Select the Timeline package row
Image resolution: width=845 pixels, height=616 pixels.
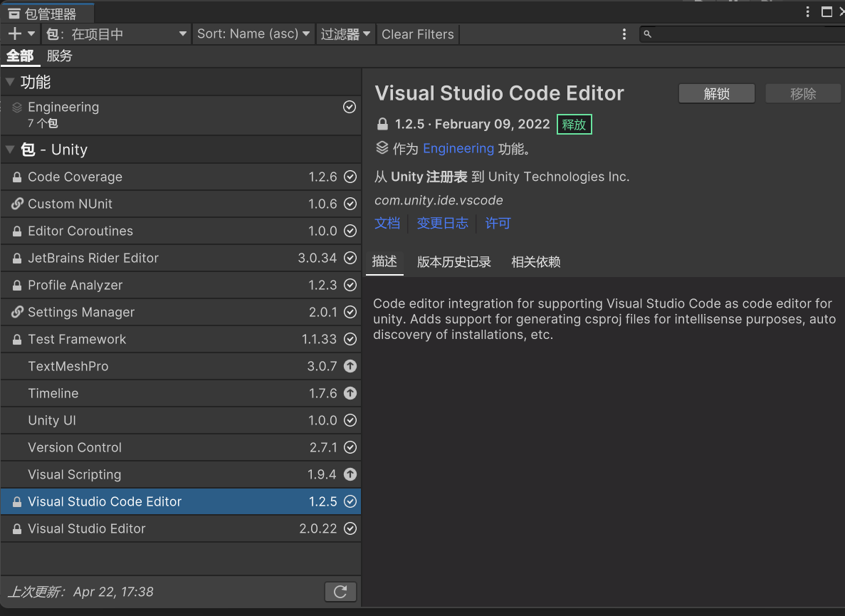point(181,393)
